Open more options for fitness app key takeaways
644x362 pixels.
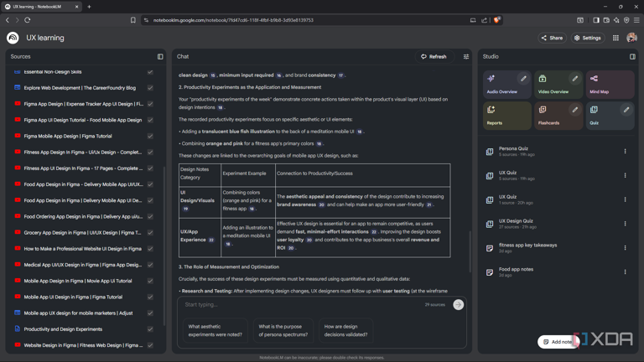[625, 248]
